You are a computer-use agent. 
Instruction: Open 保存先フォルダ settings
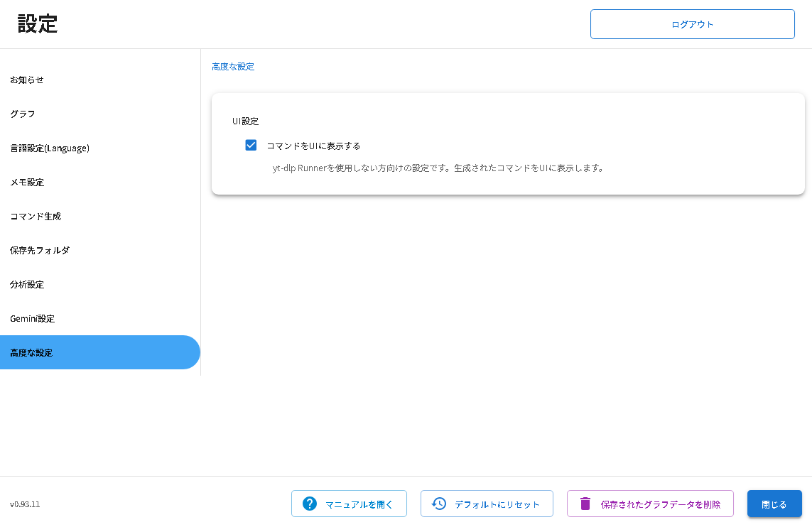tap(100, 250)
